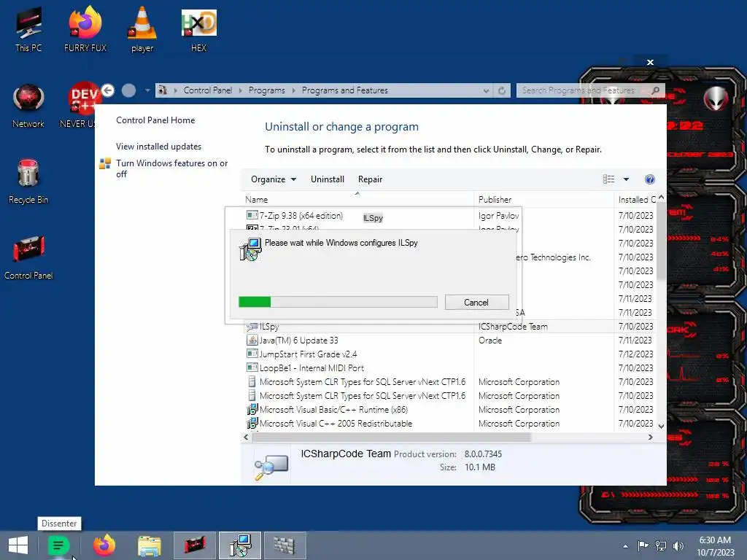Switch to Windows Installer taskbar item

tap(239, 545)
